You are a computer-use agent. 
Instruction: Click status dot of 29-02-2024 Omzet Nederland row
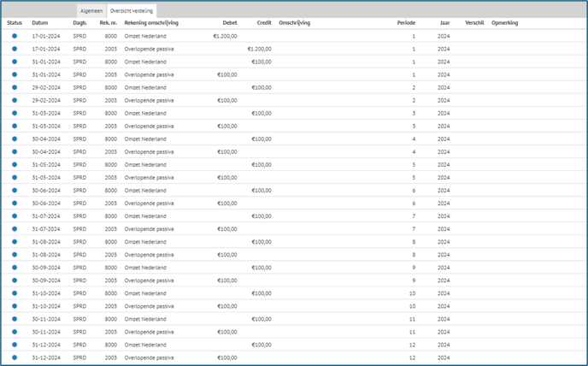[15, 87]
